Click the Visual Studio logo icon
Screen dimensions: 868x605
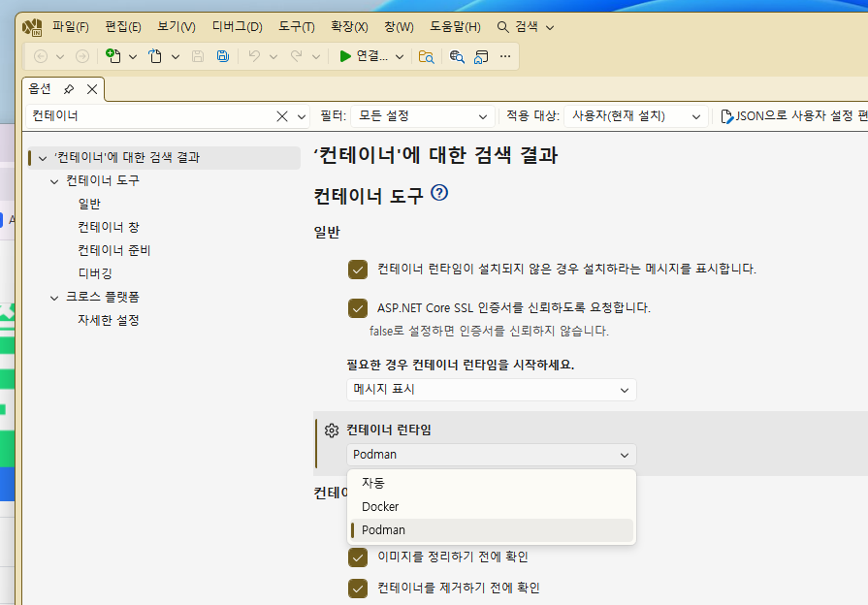[32, 27]
